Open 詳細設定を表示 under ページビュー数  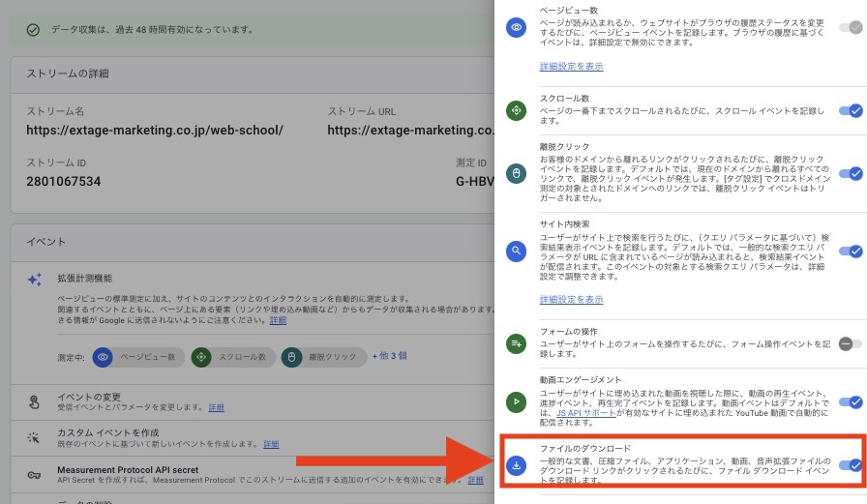571,67
